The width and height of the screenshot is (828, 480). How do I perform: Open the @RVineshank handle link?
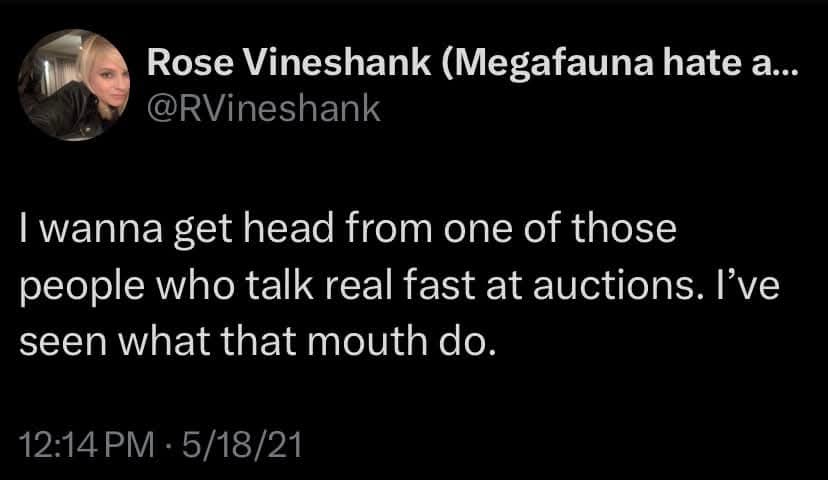tap(264, 109)
